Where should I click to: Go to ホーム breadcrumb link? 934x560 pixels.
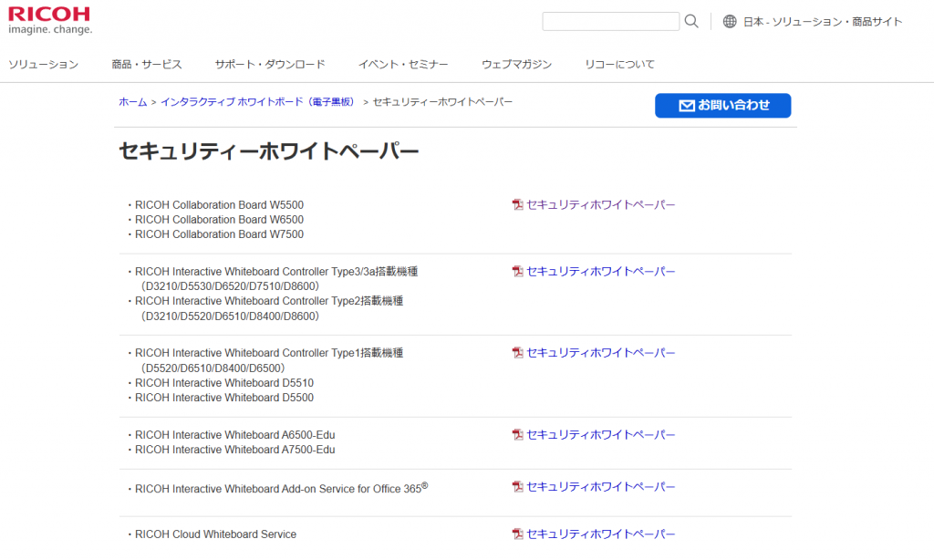pos(132,102)
